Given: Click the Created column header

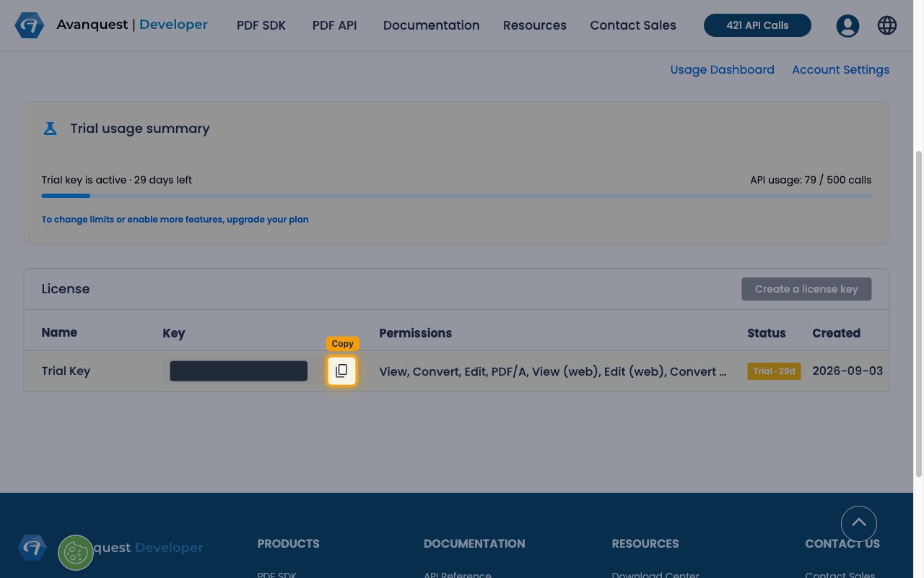Looking at the screenshot, I should pos(836,333).
